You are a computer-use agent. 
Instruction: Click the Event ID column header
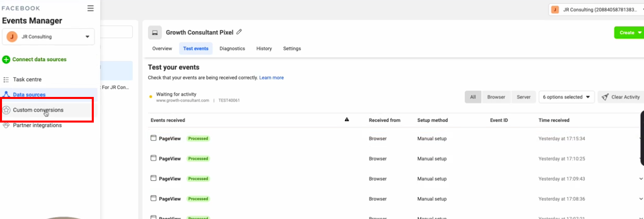click(x=499, y=120)
